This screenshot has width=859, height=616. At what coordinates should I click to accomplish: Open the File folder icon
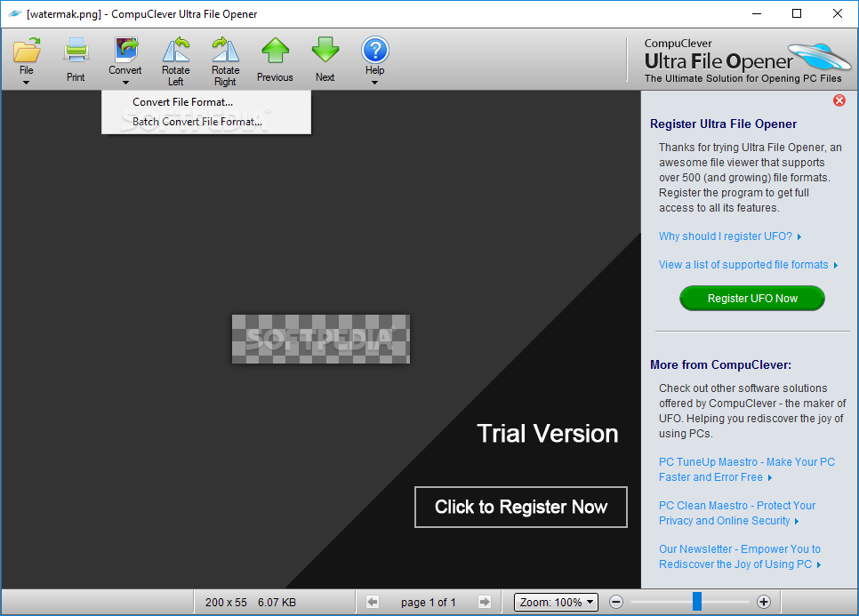coord(27,50)
